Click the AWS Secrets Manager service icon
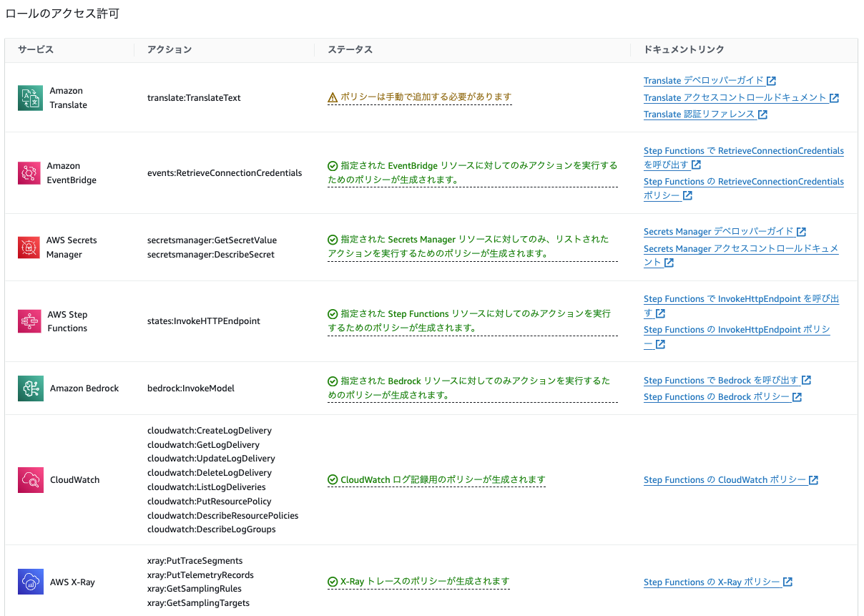 coord(29,248)
